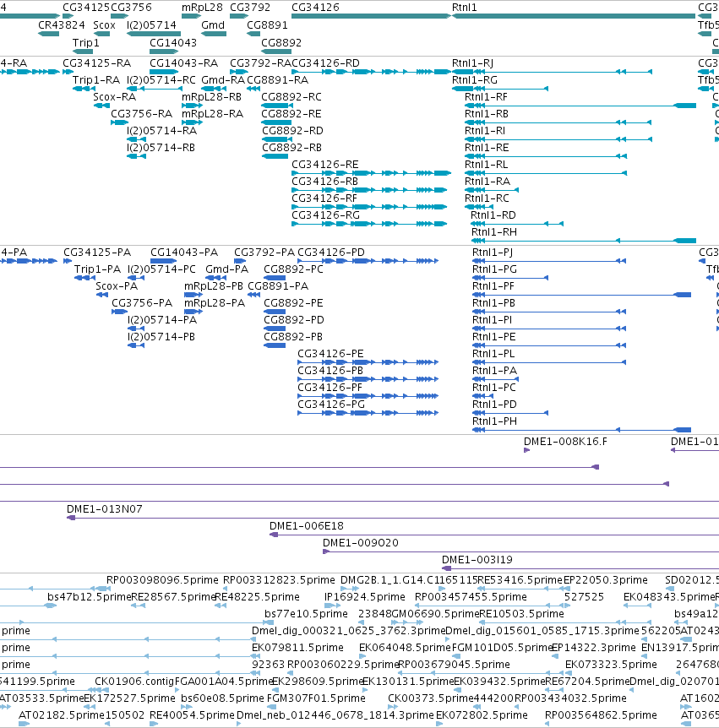Click BAC clone DME1-013N07 label

point(105,509)
